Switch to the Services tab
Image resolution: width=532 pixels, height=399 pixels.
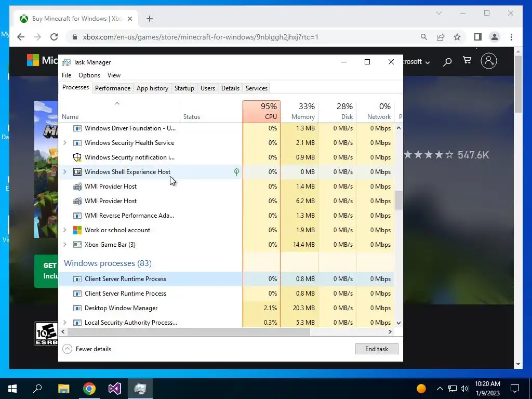pyautogui.click(x=257, y=88)
